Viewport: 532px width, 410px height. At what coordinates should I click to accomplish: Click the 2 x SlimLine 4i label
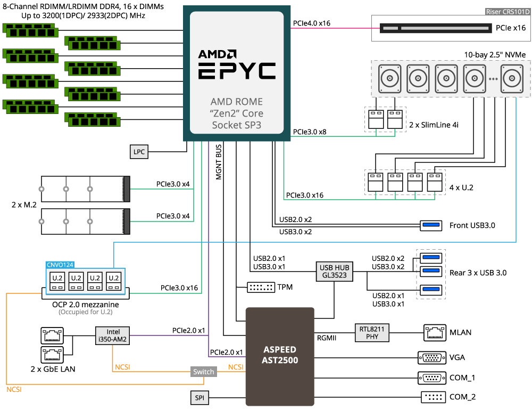(x=434, y=125)
